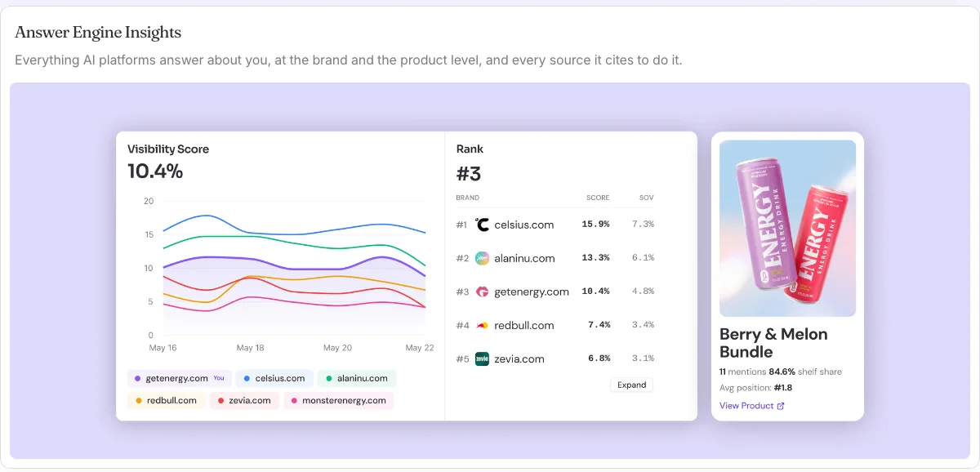Click the purple dot in getenergy.com legend
The width and height of the screenshot is (980, 472).
[139, 378]
